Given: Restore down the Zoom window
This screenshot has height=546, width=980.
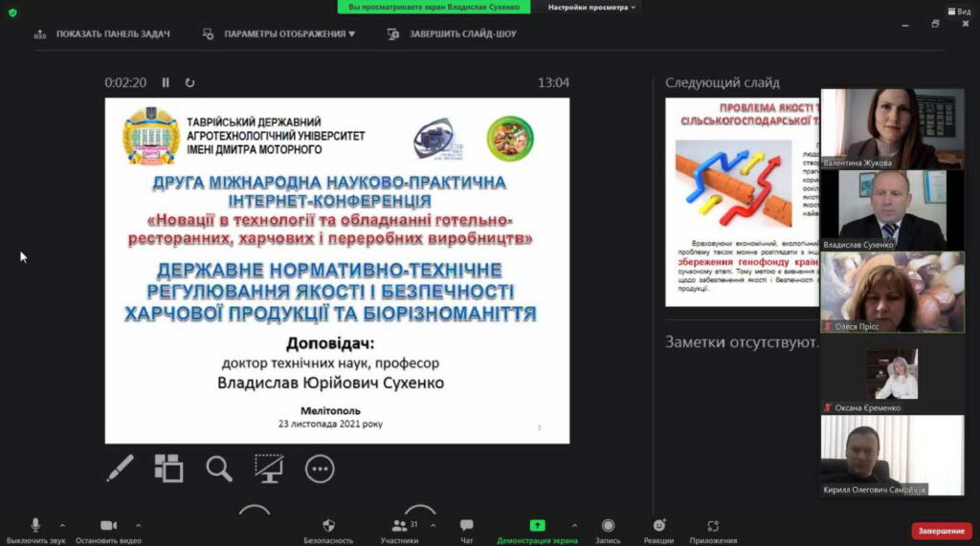Looking at the screenshot, I should pyautogui.click(x=935, y=24).
